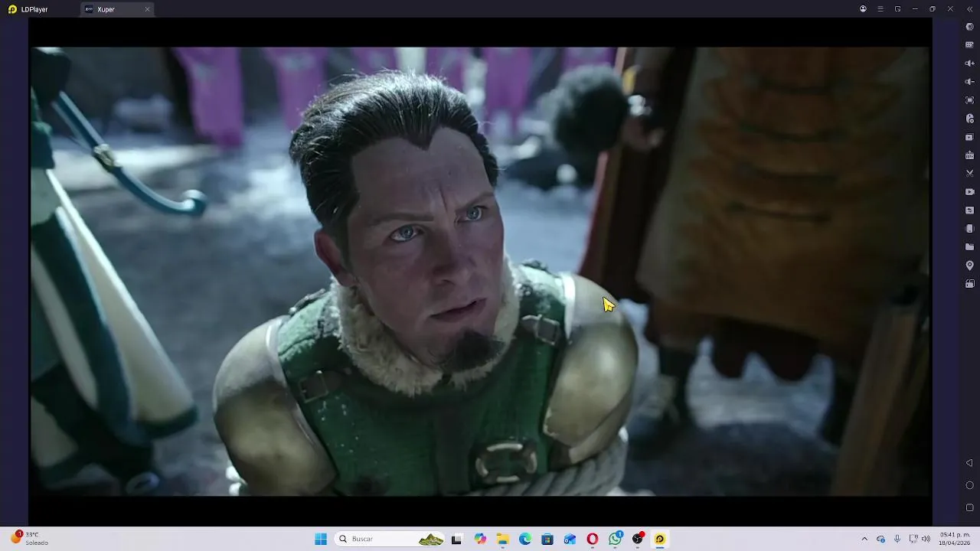Show hidden system tray icons chevron

864,539
